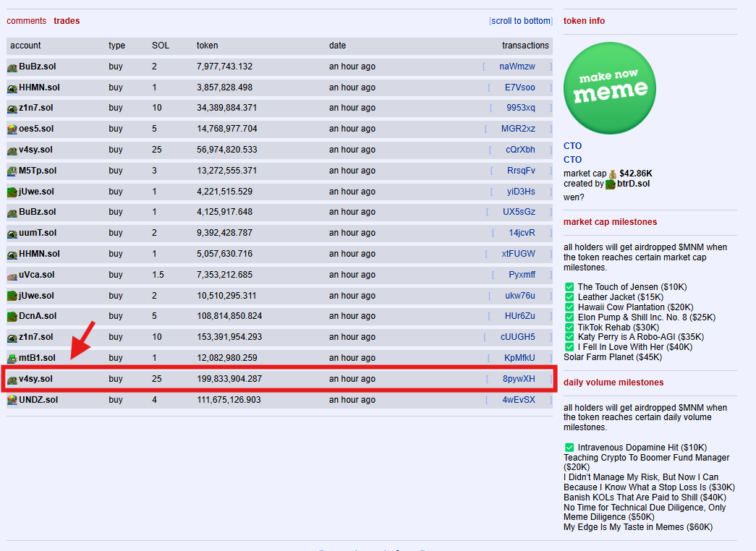Click the DcnA.sol avatar icon

(12, 317)
